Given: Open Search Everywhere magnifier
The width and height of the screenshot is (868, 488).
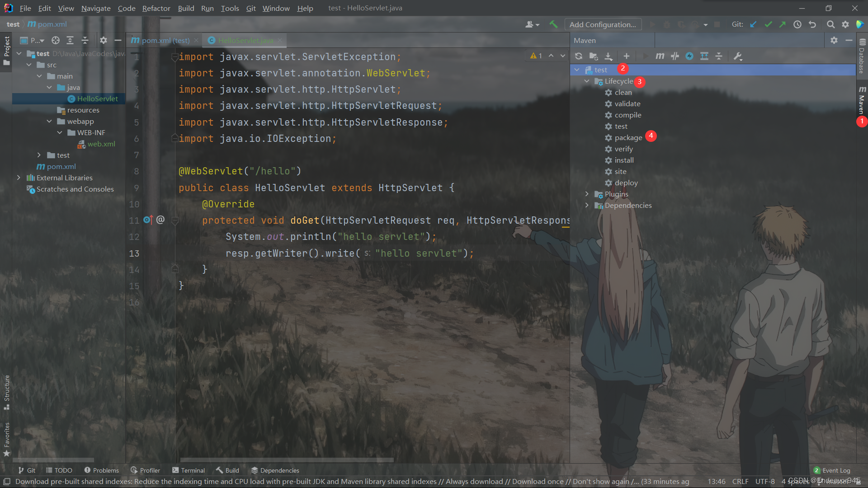Looking at the screenshot, I should coord(830,24).
